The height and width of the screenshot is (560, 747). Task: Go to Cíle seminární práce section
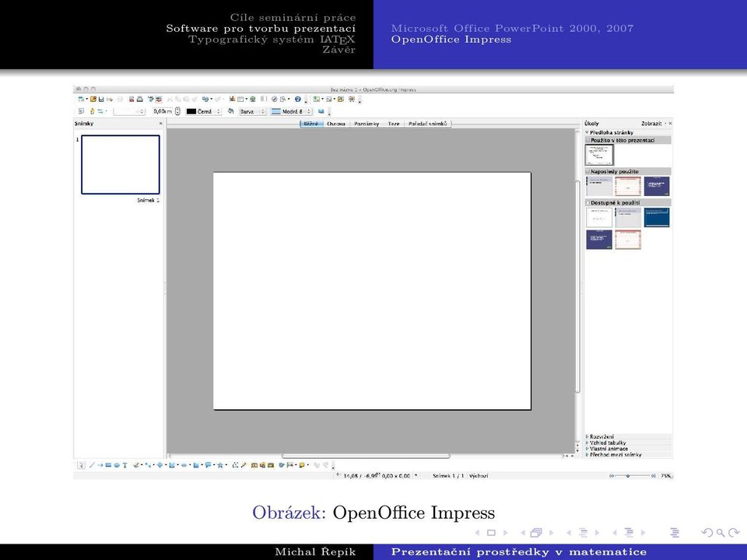pyautogui.click(x=293, y=18)
